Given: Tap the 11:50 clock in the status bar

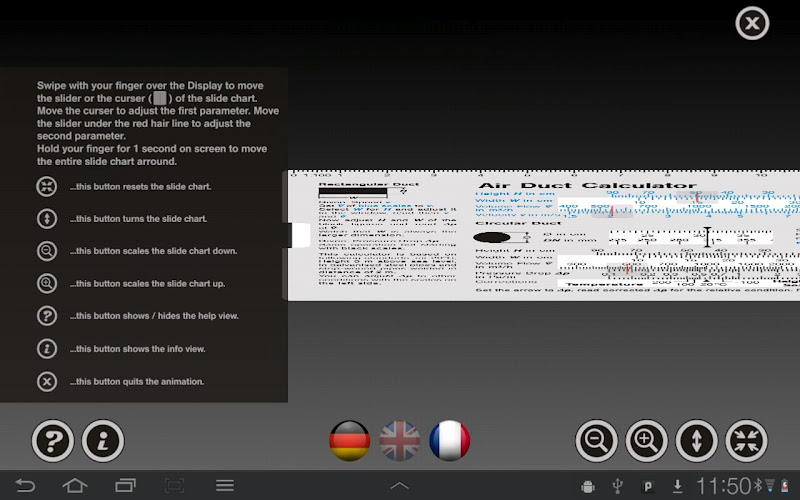Looking at the screenshot, I should [723, 486].
